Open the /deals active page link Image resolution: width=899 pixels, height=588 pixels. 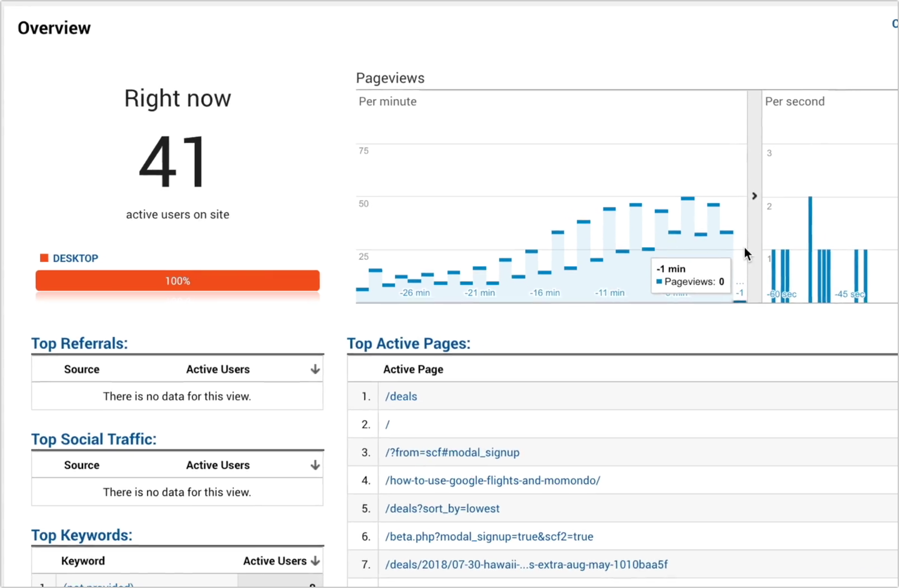pyautogui.click(x=401, y=396)
